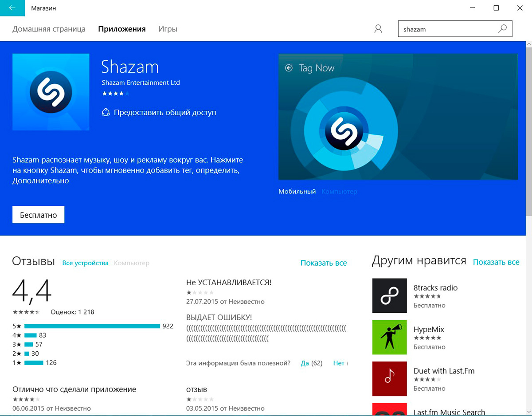Select the Компьютер screenshot tab
Image resolution: width=532 pixels, height=416 pixels.
[339, 192]
